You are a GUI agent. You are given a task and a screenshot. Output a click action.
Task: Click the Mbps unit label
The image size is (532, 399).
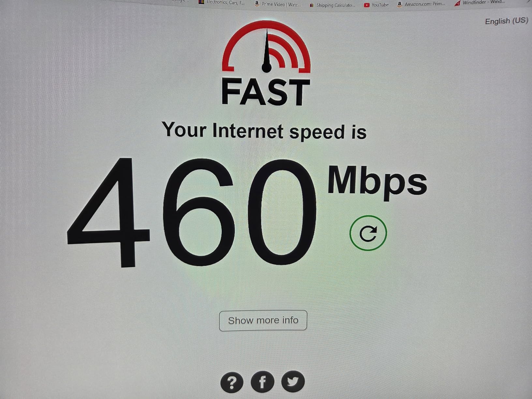point(377,183)
